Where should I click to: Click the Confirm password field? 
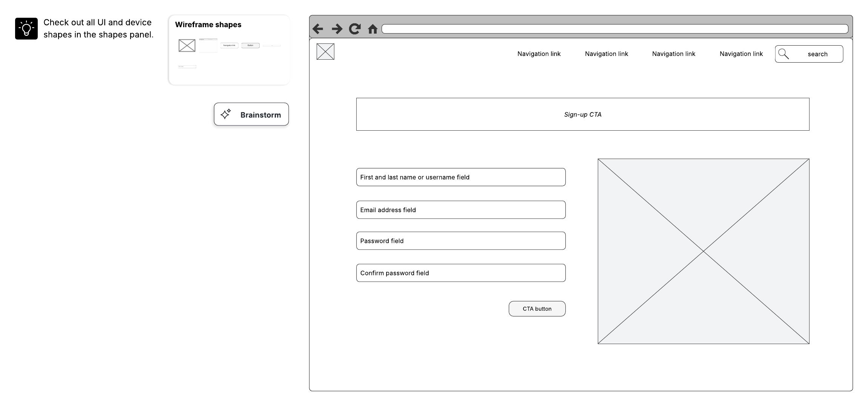460,273
